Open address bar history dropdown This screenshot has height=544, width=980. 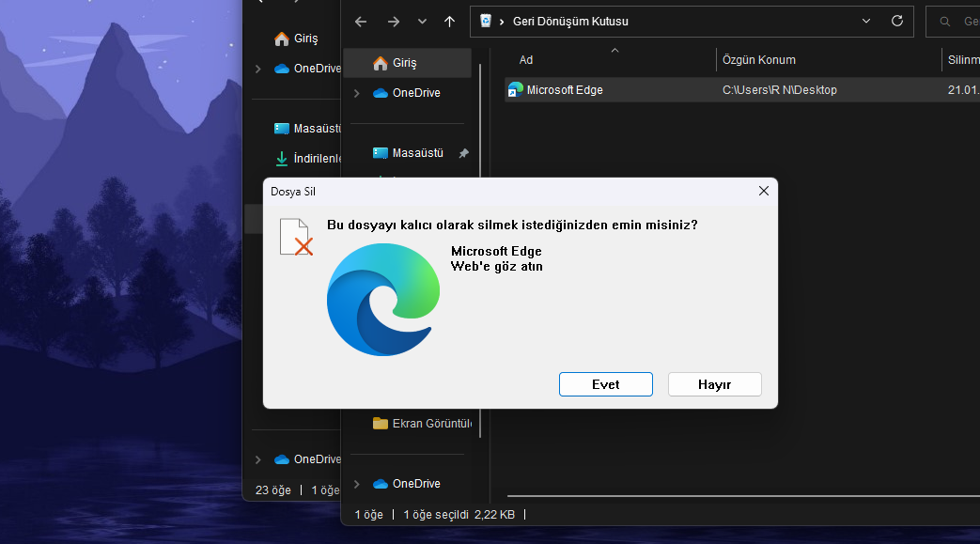pyautogui.click(x=866, y=22)
